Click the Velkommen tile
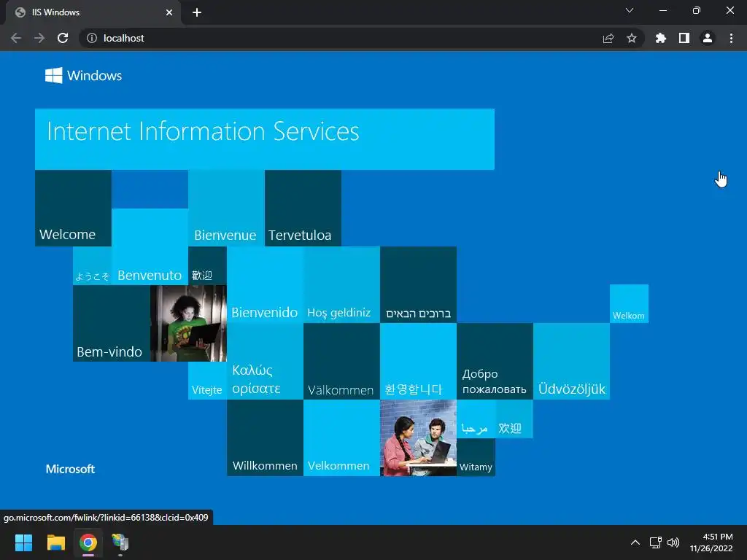 click(x=341, y=437)
